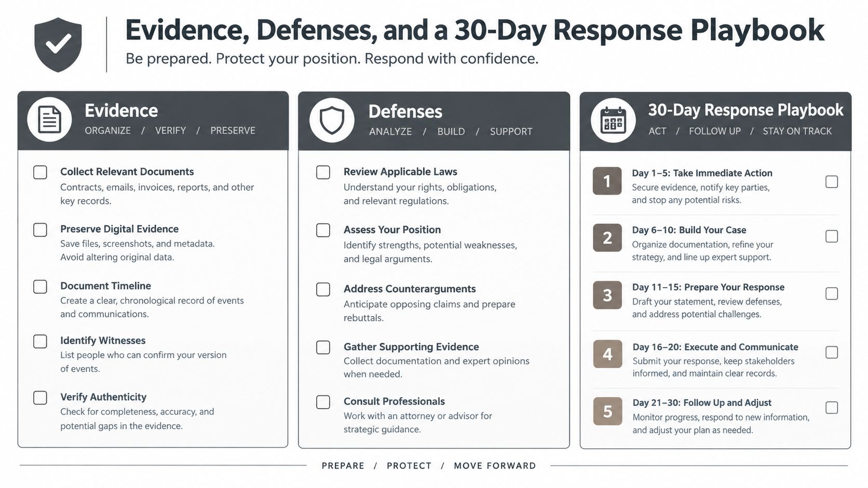Screen dimensions: 868x488
Task: Click the shield checkmark logo icon
Action: [x=58, y=45]
